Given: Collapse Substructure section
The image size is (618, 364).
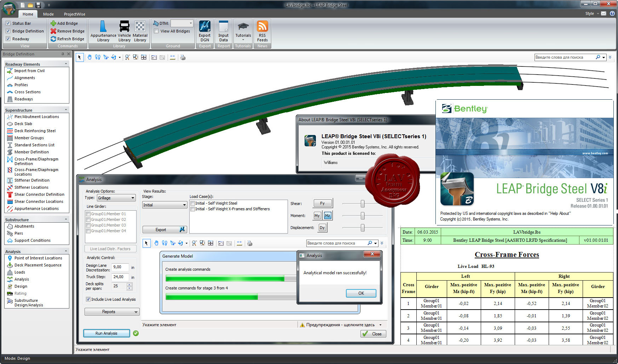Looking at the screenshot, I should click(x=66, y=219).
